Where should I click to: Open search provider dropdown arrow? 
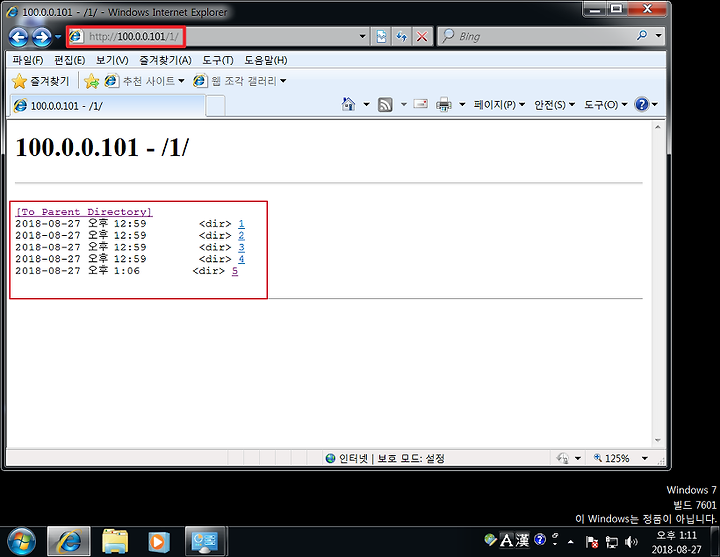click(658, 35)
